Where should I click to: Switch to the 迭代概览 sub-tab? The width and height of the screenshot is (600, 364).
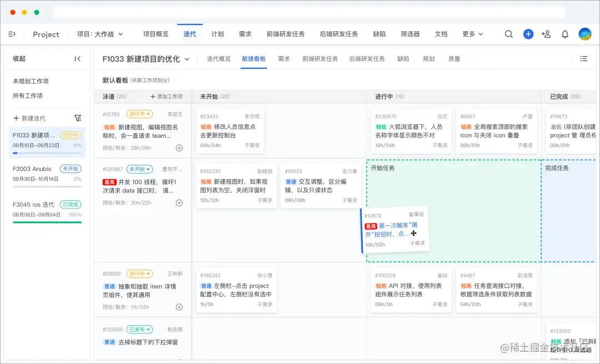[219, 59]
